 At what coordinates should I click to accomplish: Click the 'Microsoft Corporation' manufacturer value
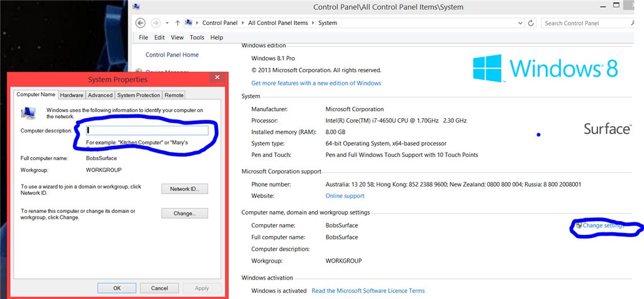coord(355,109)
